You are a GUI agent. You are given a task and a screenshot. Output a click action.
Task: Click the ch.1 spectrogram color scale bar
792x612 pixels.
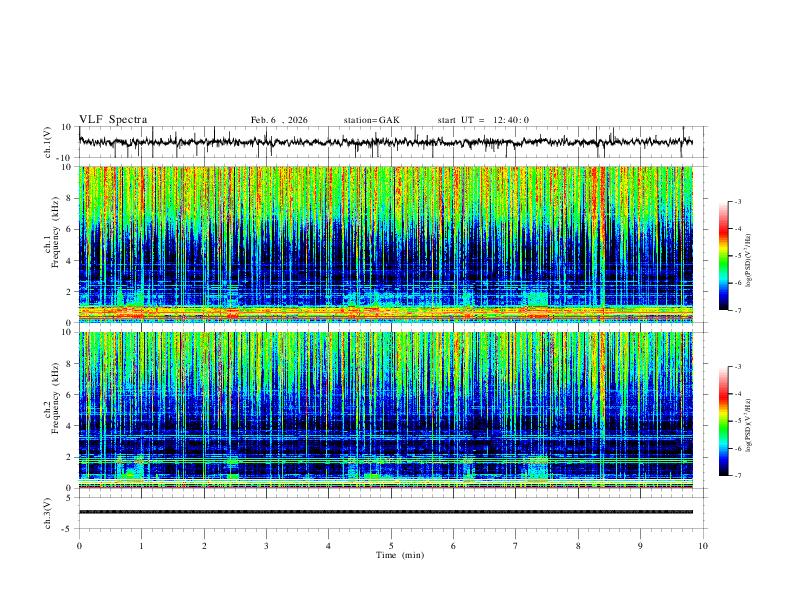(723, 256)
